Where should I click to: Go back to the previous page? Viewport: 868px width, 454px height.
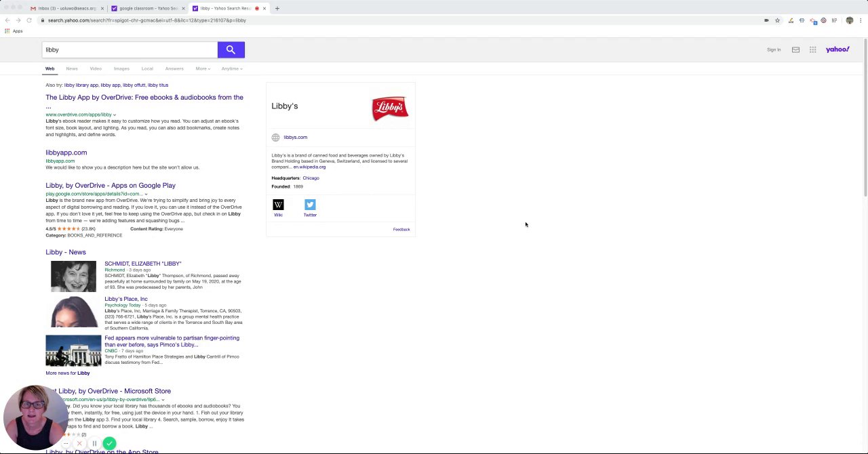pos(7,20)
